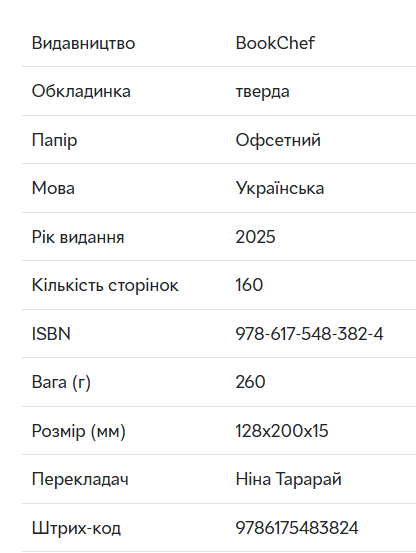Image resolution: width=416 pixels, height=553 pixels.
Task: Click the weight value 260
Action: [x=250, y=382]
